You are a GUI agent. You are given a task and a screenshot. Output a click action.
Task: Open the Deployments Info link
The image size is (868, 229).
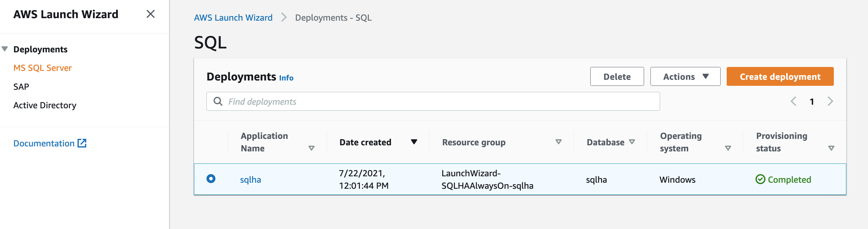286,78
